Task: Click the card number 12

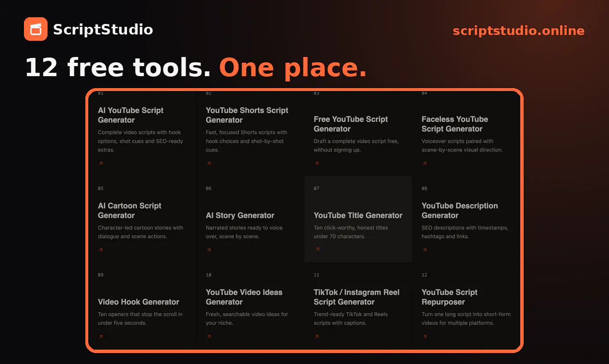Action: pyautogui.click(x=424, y=275)
